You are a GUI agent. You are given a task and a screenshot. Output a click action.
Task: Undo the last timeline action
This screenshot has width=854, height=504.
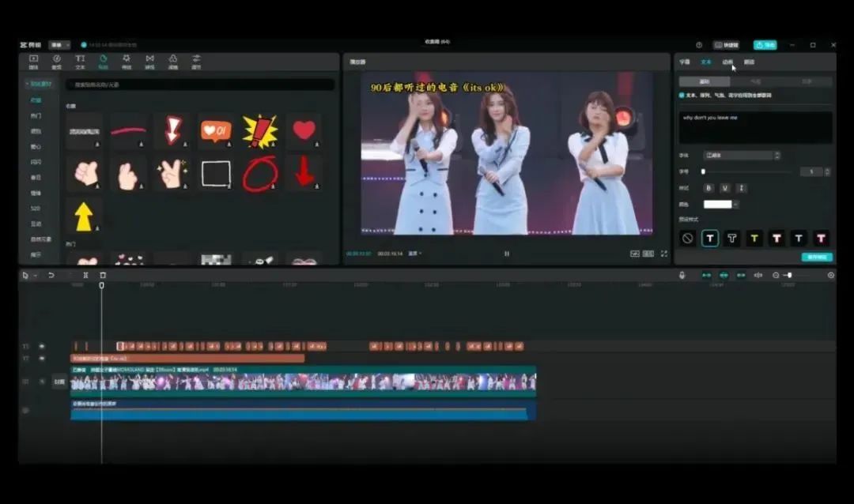[x=51, y=276]
